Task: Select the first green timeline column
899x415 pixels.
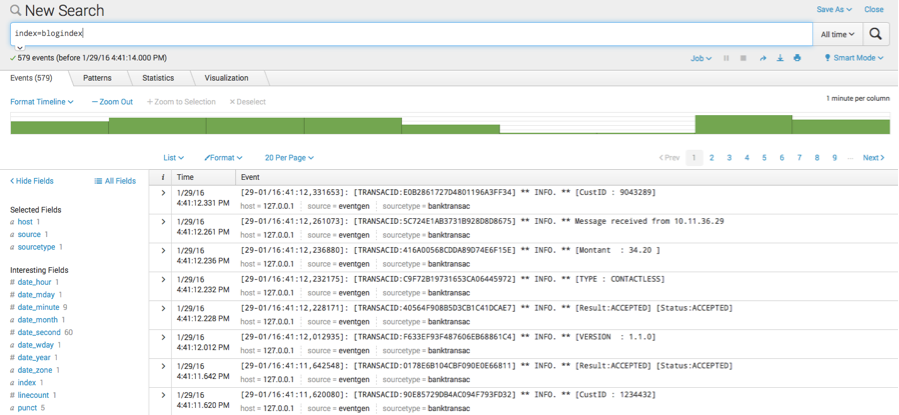Action: [60, 127]
